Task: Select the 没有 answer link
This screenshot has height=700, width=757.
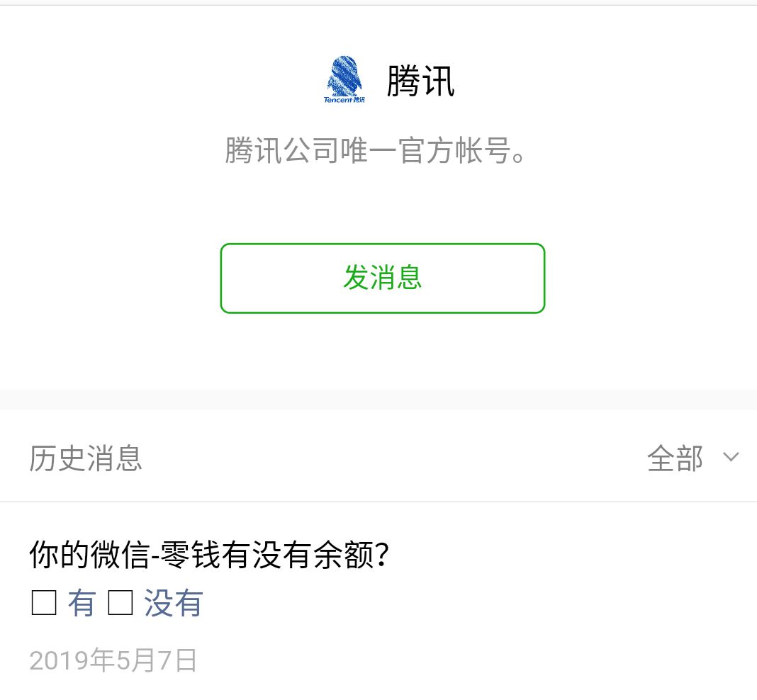Action: pos(174,604)
